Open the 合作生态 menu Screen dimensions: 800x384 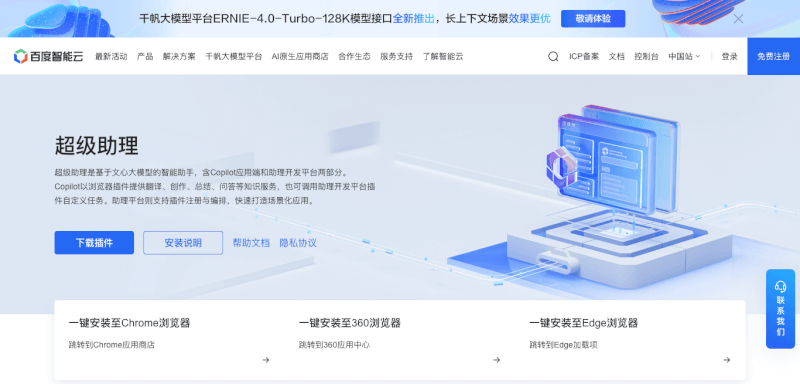[x=354, y=57]
